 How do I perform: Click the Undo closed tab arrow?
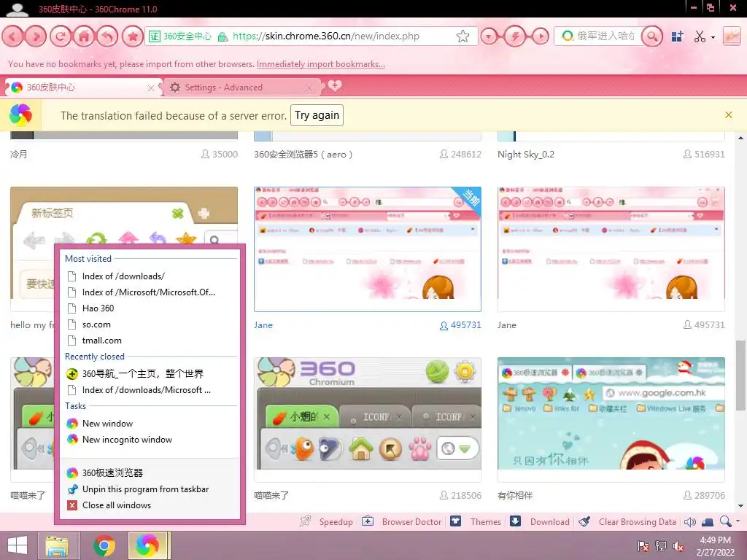tap(108, 36)
